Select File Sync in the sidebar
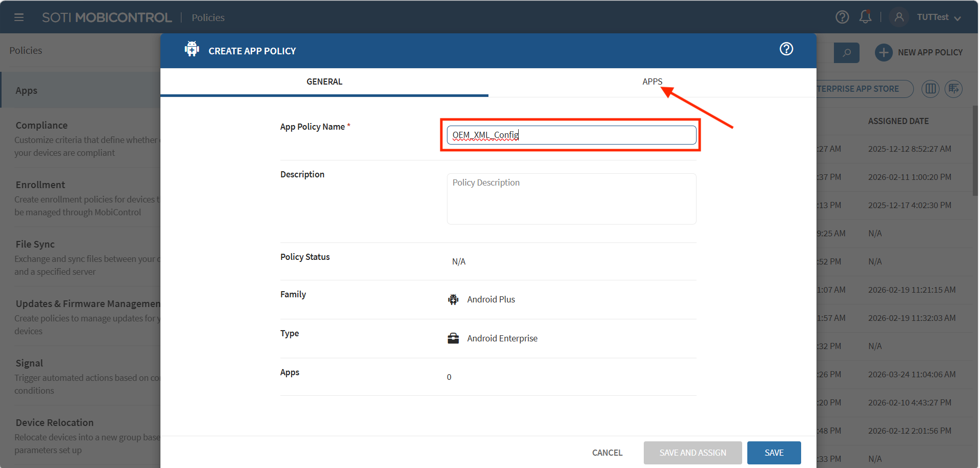980x468 pixels. tap(35, 245)
